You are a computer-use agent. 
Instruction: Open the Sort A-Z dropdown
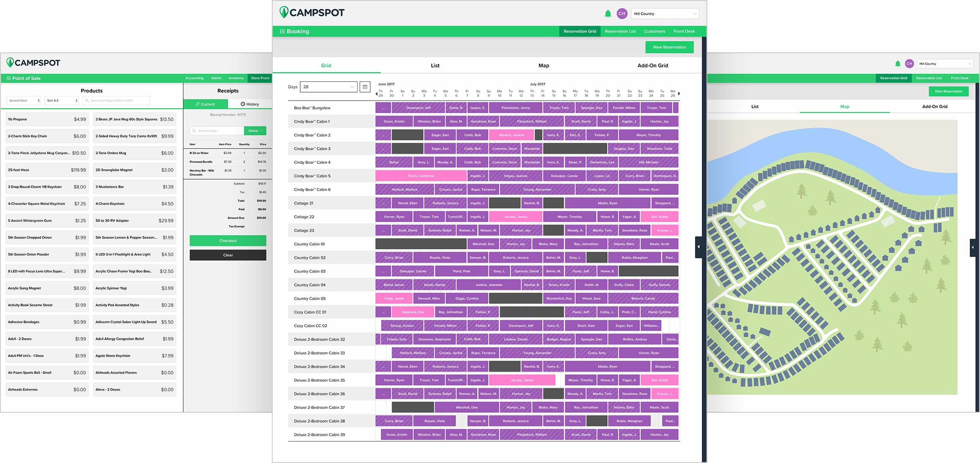62,101
